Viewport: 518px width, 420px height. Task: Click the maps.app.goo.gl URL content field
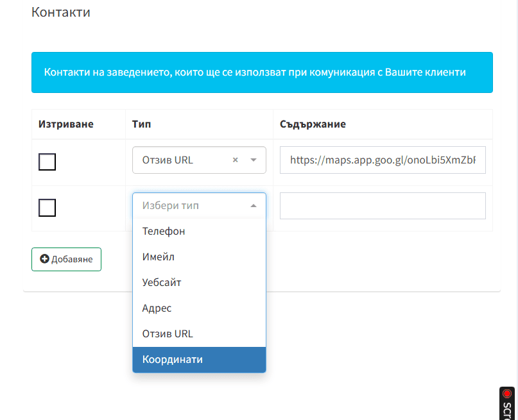[383, 160]
